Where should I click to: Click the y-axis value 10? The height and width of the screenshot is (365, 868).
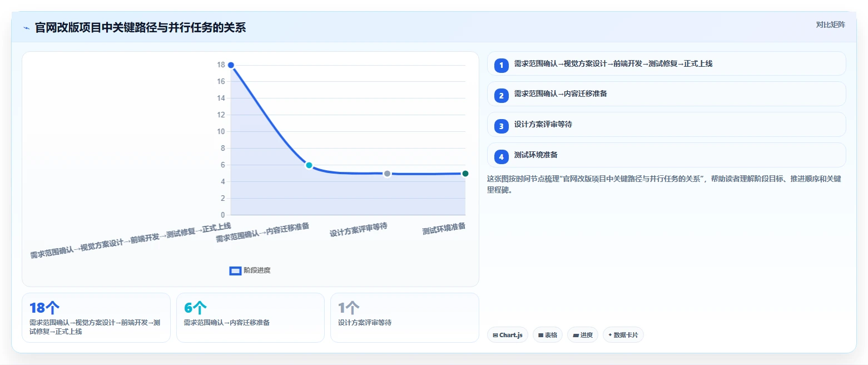pyautogui.click(x=221, y=132)
